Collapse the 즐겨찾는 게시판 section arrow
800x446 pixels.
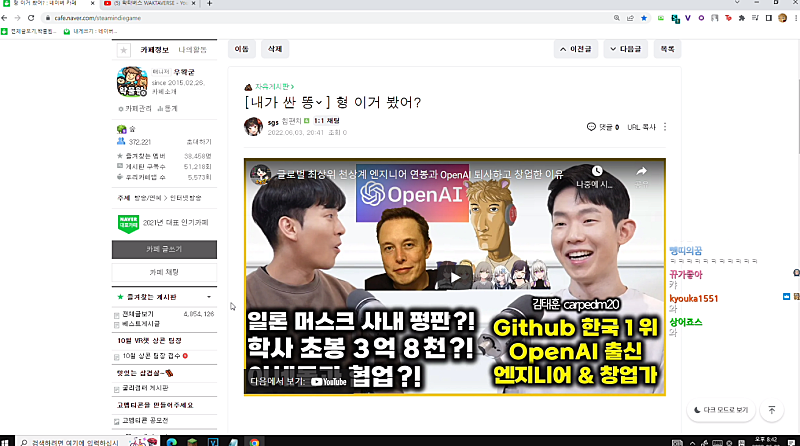coord(209,297)
